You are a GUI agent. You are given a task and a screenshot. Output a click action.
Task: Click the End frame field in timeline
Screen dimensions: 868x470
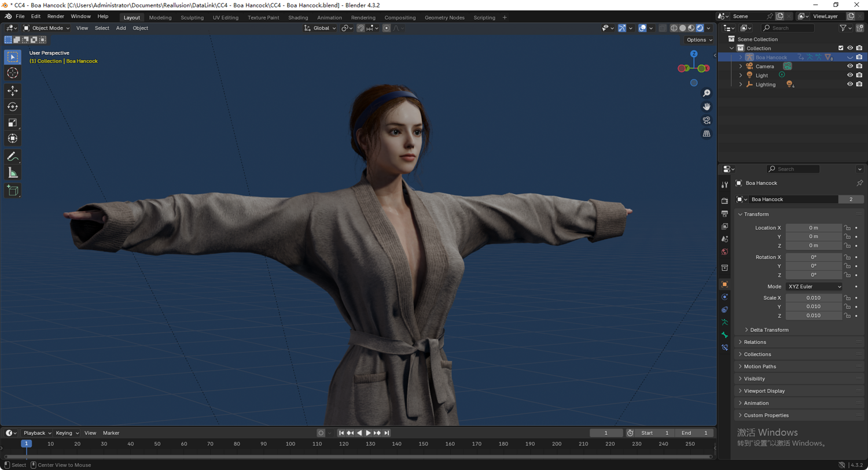[694, 433]
